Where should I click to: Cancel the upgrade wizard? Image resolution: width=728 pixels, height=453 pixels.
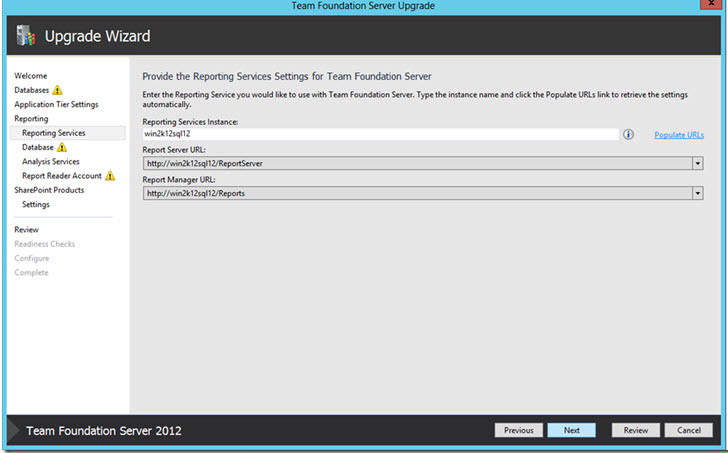pos(689,430)
